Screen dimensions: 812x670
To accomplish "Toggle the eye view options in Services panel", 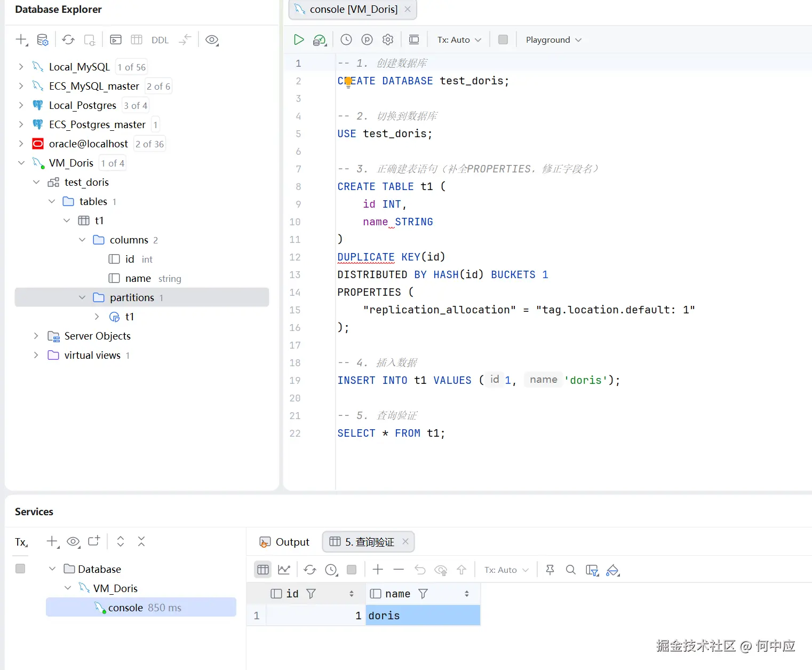I will point(73,541).
